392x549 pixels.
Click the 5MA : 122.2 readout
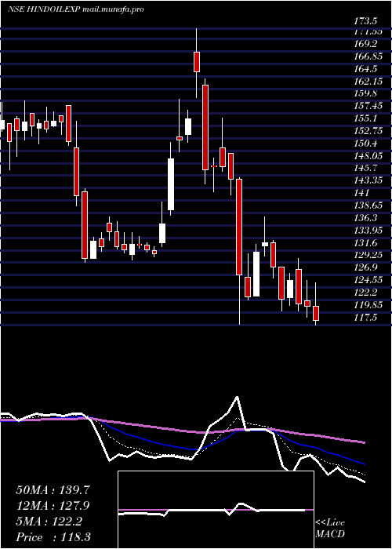pos(49,522)
